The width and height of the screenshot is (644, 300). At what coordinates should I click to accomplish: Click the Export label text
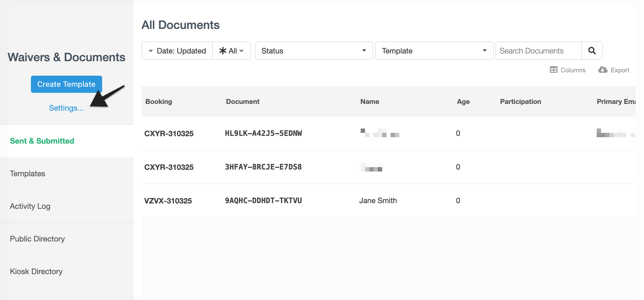[620, 70]
